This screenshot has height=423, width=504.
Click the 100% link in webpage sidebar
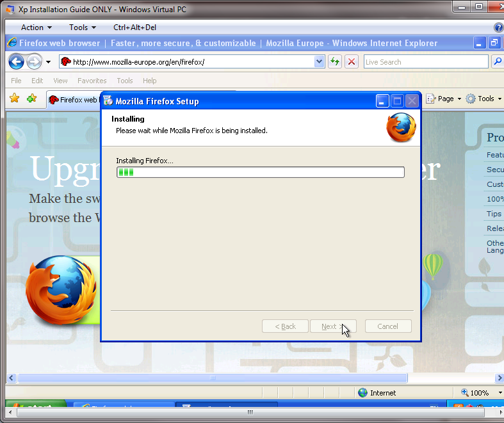point(495,199)
